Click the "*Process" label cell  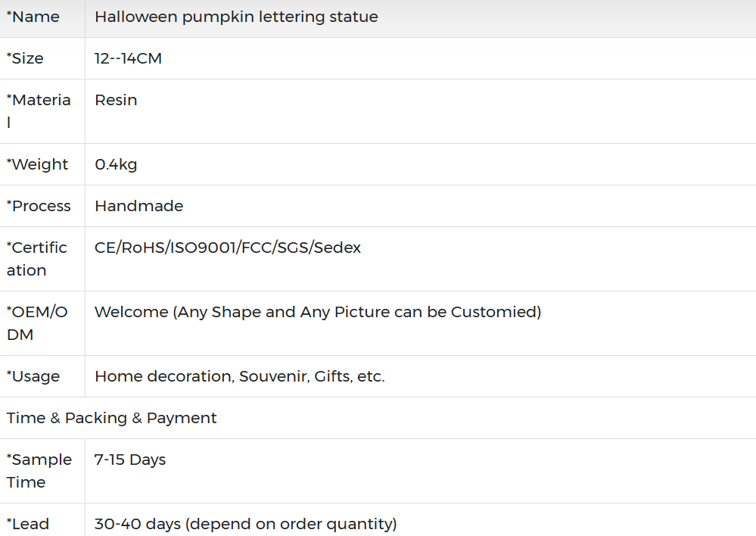[x=39, y=206]
